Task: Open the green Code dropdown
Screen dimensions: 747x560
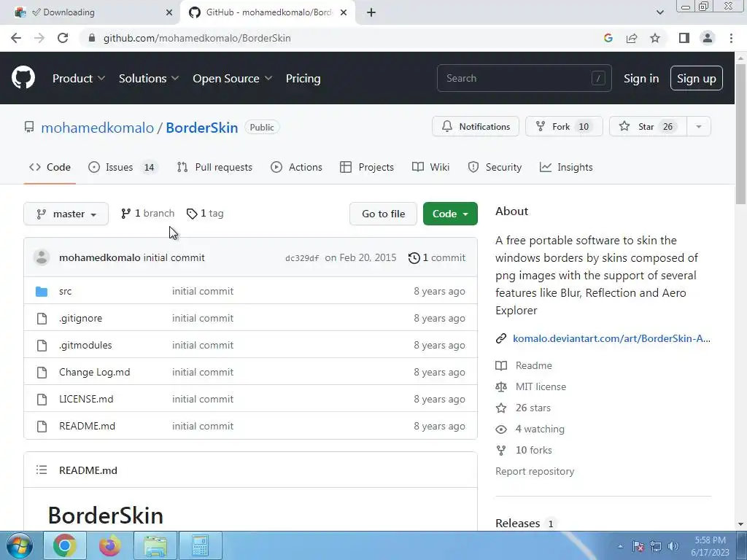Action: click(x=450, y=214)
